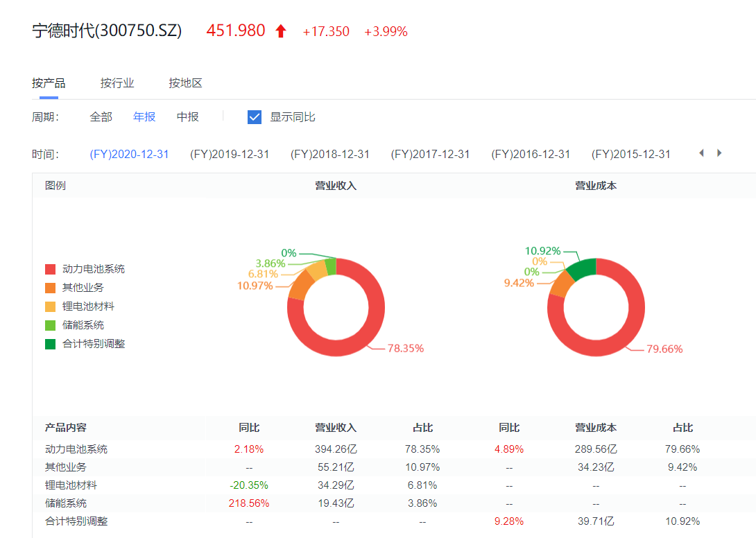Click the 6.81% revenue chart label
This screenshot has width=756, height=538.
(x=264, y=275)
